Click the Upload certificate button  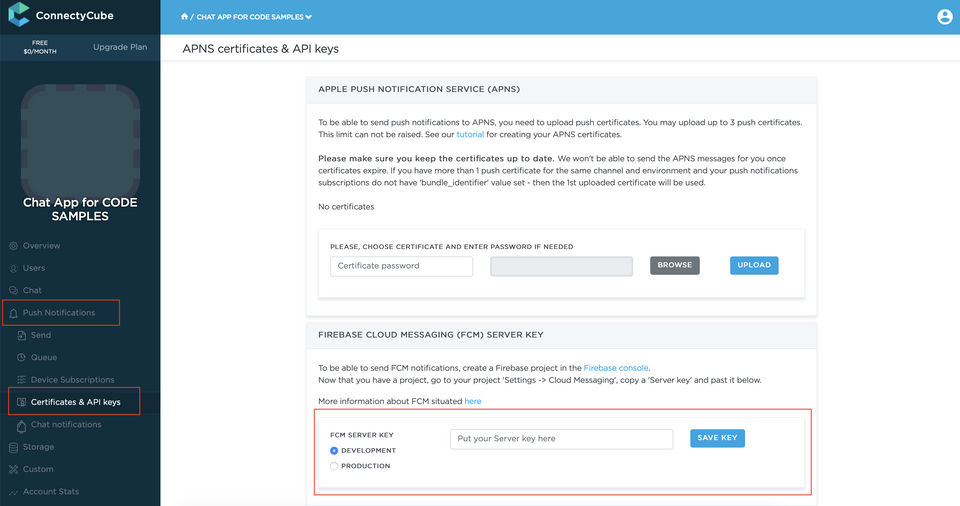(754, 265)
